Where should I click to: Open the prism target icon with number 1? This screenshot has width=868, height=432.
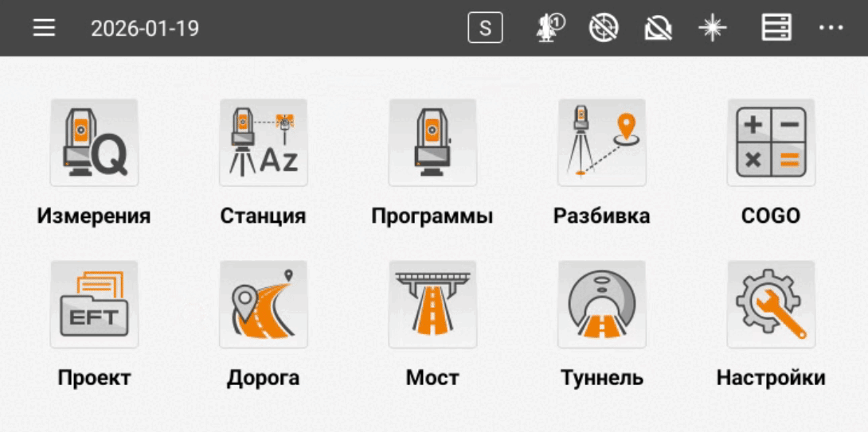click(549, 28)
